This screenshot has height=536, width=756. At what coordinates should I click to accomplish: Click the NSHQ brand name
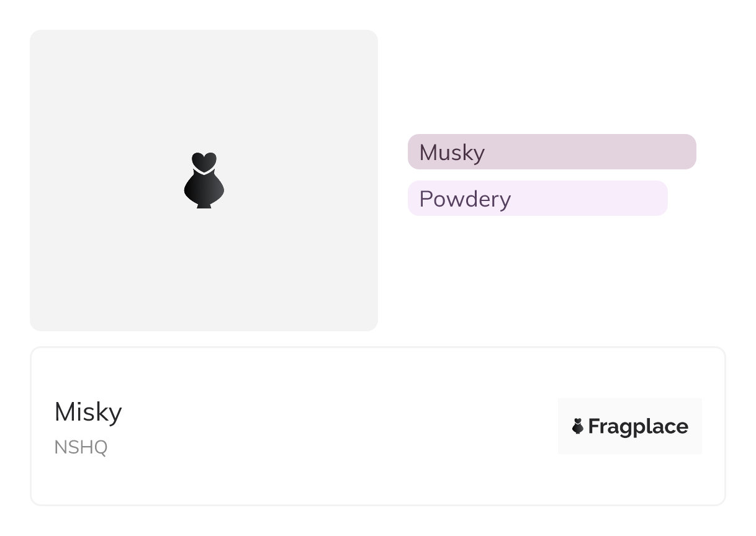81,447
